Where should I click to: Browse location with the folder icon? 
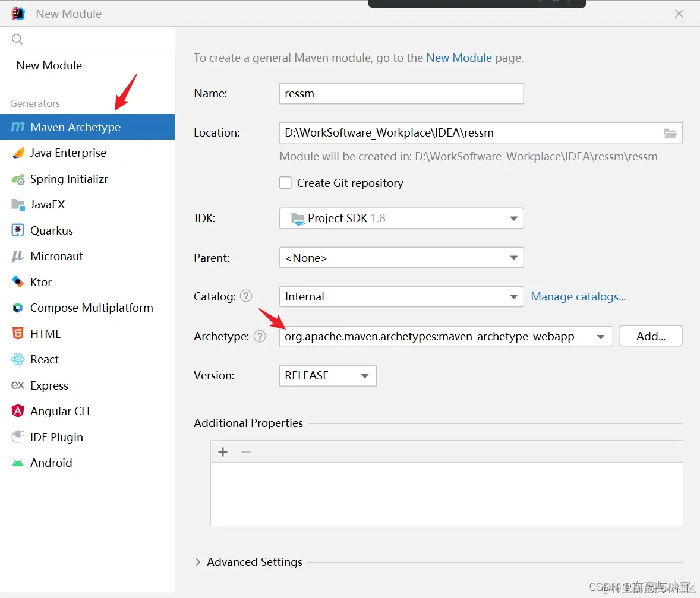[x=670, y=133]
